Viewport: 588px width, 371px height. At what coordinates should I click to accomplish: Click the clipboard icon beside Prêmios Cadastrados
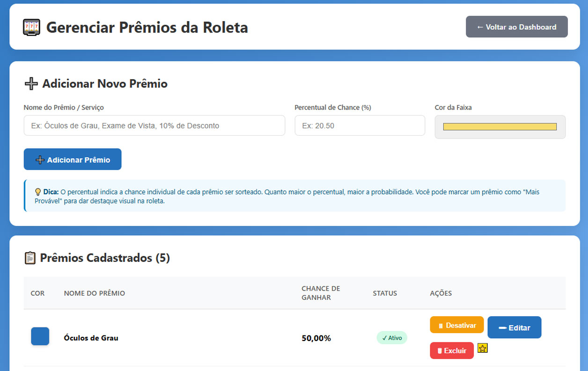click(30, 257)
